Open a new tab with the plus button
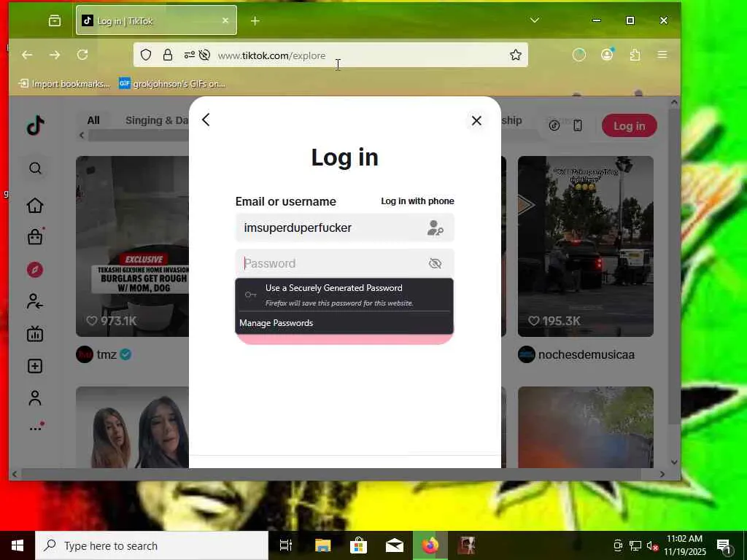This screenshot has width=747, height=560. pos(255,21)
